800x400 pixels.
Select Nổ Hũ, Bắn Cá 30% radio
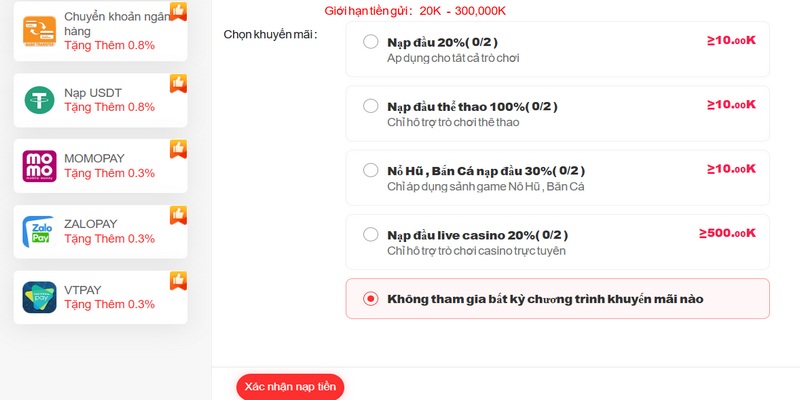[x=371, y=170]
